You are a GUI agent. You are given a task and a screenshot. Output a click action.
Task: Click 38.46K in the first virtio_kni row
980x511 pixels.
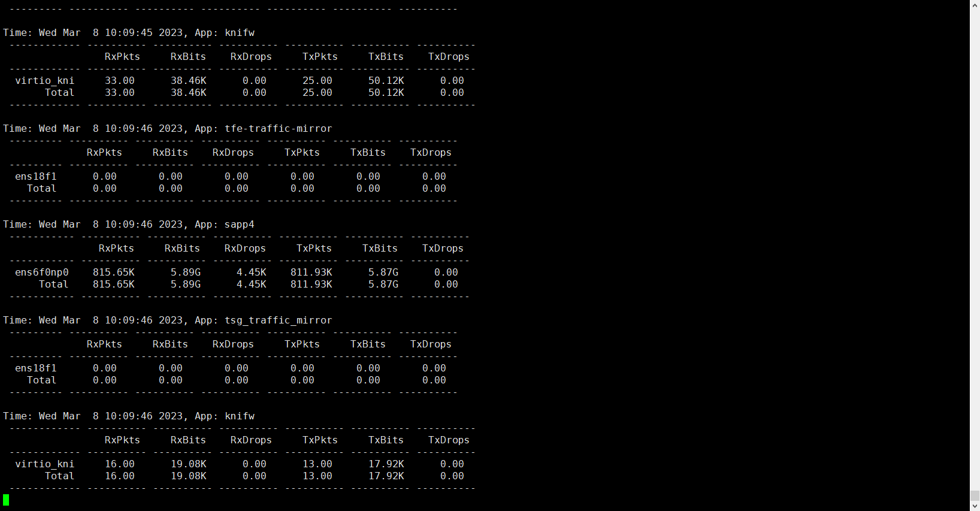click(x=189, y=81)
